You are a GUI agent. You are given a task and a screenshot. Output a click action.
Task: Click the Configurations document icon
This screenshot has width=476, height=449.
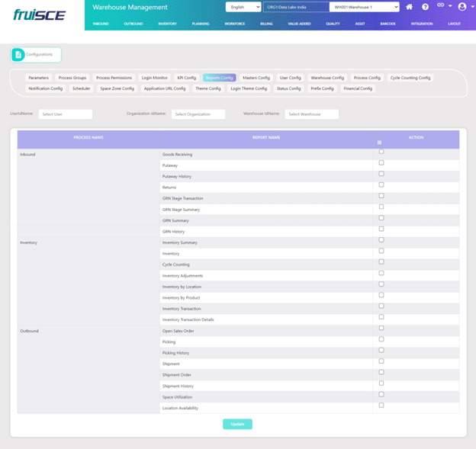[x=18, y=55]
